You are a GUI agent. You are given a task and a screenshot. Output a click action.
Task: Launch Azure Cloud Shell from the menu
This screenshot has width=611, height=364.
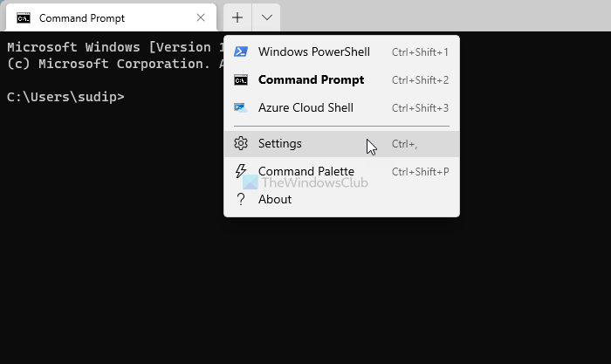[x=305, y=108]
